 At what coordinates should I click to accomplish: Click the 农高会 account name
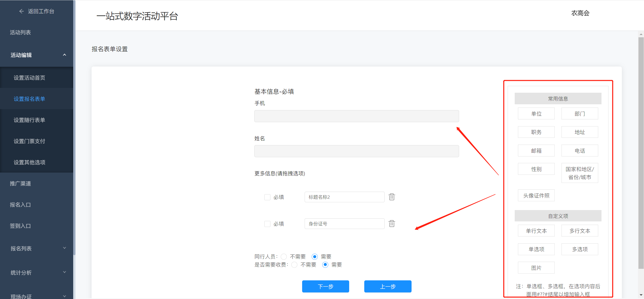click(580, 13)
